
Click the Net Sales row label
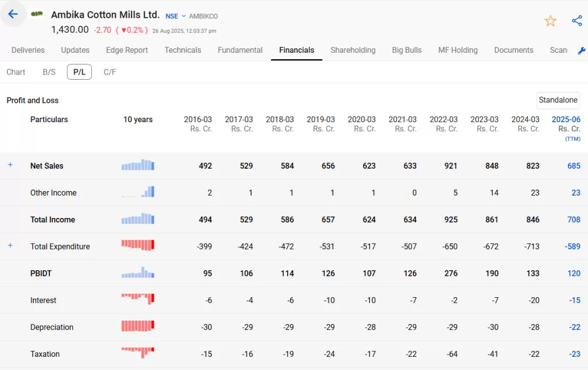click(x=47, y=166)
